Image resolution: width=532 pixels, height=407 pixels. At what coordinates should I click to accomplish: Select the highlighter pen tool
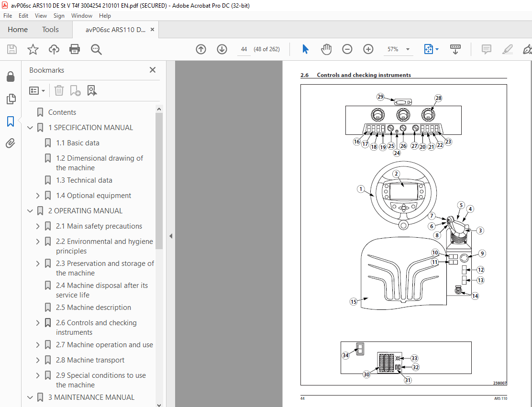(507, 50)
